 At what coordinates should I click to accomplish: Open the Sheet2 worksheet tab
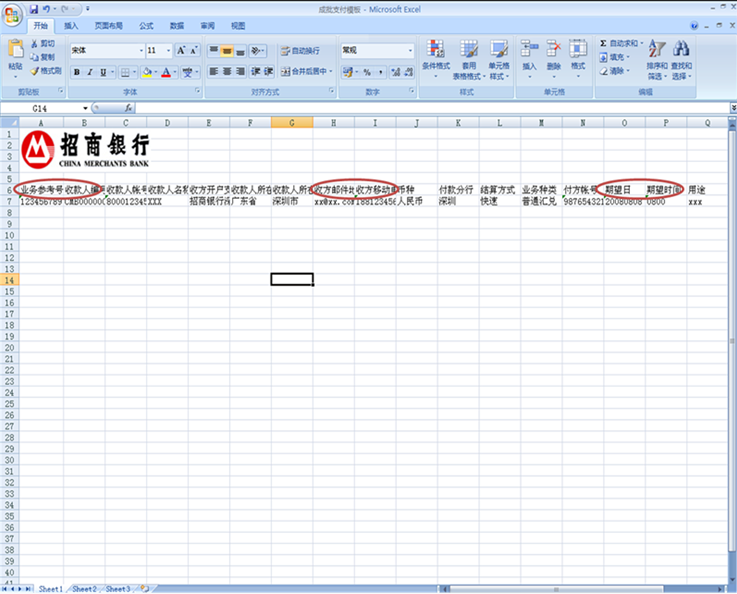(84, 588)
